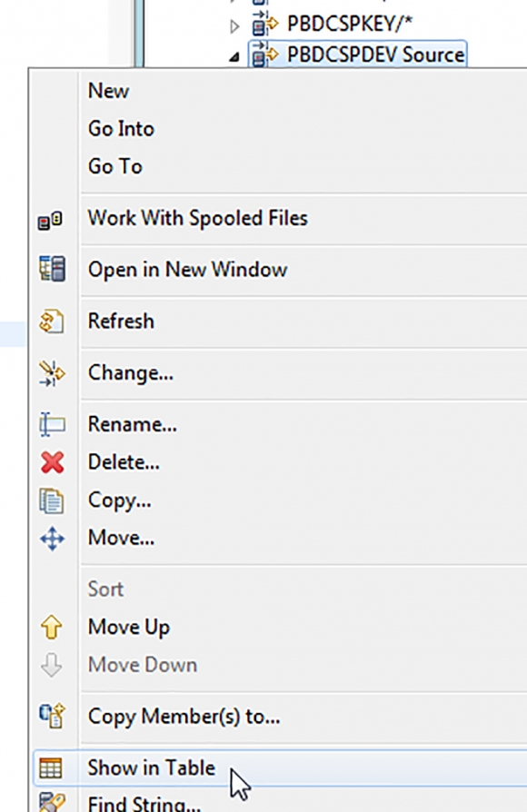Click the yellow Move Up arrow icon
Screen dimensions: 527x812
point(51,627)
